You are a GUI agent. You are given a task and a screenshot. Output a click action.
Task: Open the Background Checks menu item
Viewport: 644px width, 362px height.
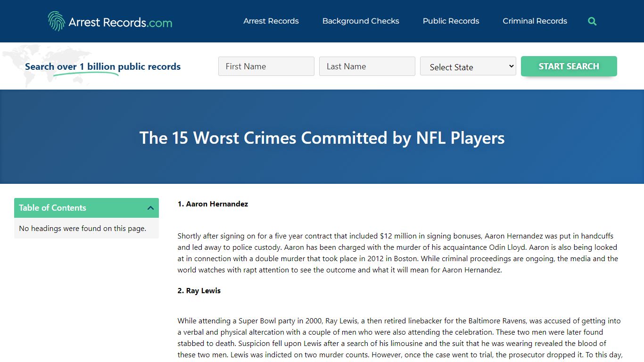(x=361, y=21)
